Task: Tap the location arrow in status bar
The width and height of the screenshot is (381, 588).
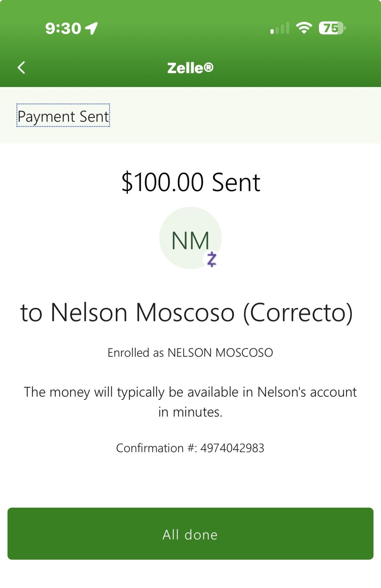Action: (92, 28)
